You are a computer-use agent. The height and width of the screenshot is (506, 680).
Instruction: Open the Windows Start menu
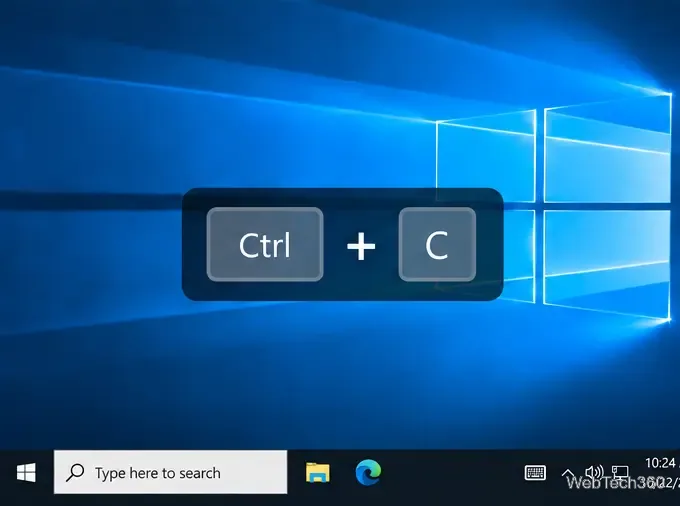point(26,473)
